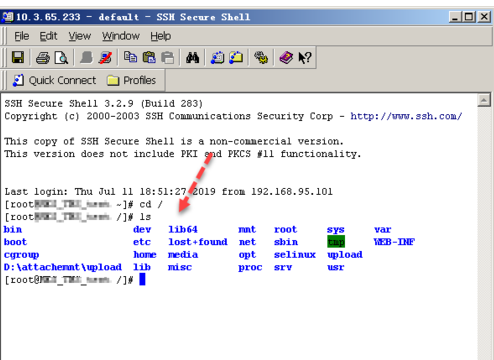Open Print Preview from the toolbar

click(x=61, y=58)
